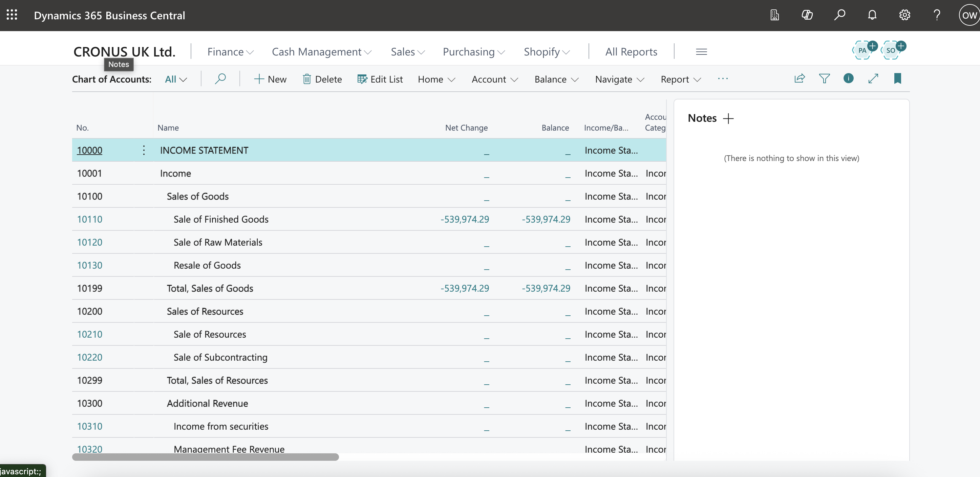This screenshot has width=980, height=477.
Task: Click the New button to add account
Action: pyautogui.click(x=270, y=79)
